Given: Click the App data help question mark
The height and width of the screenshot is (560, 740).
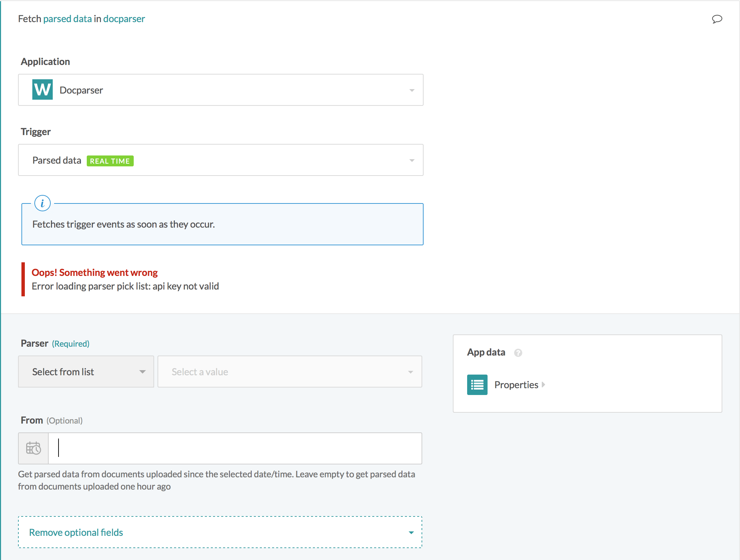Looking at the screenshot, I should coord(519,353).
